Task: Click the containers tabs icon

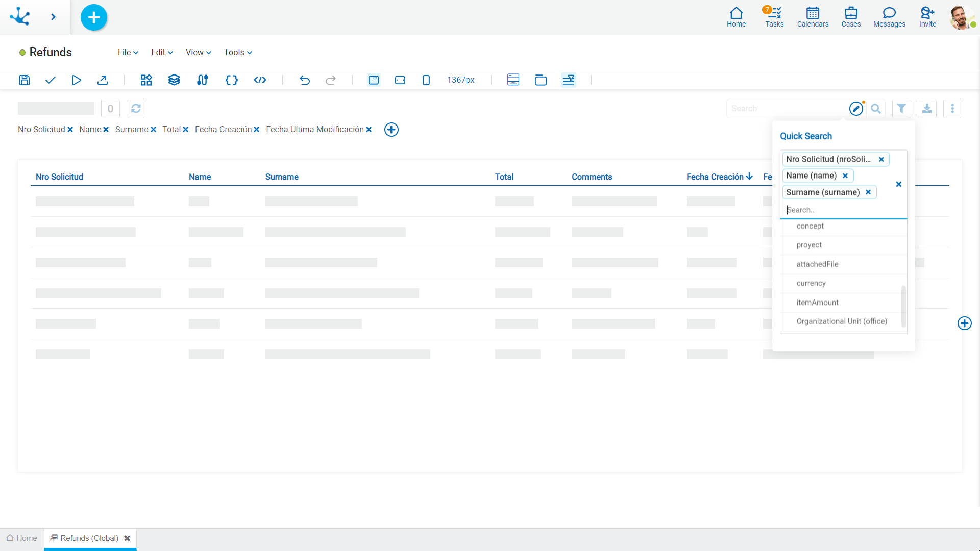Action: (541, 80)
